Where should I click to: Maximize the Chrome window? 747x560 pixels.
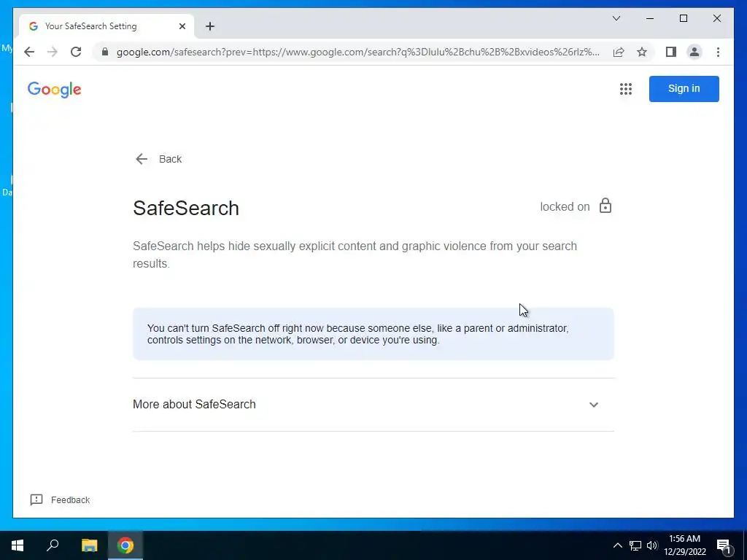coord(683,18)
